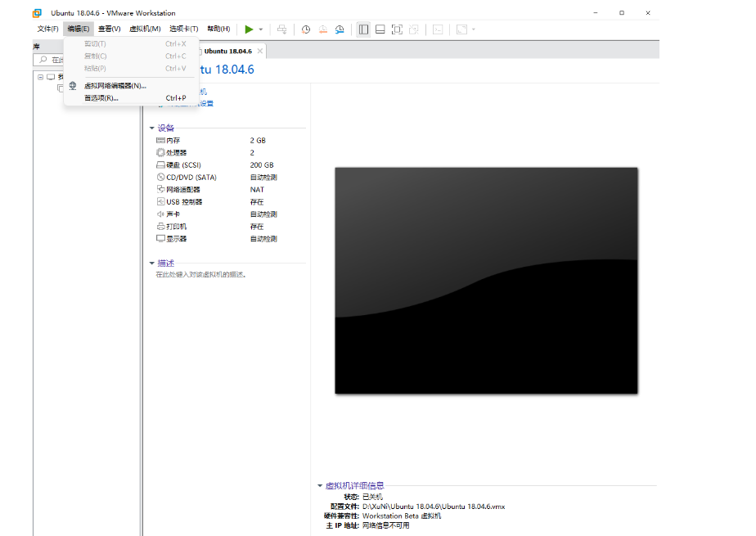The width and height of the screenshot is (756, 536).
Task: Open the 帮助(H) menu
Action: tap(219, 29)
